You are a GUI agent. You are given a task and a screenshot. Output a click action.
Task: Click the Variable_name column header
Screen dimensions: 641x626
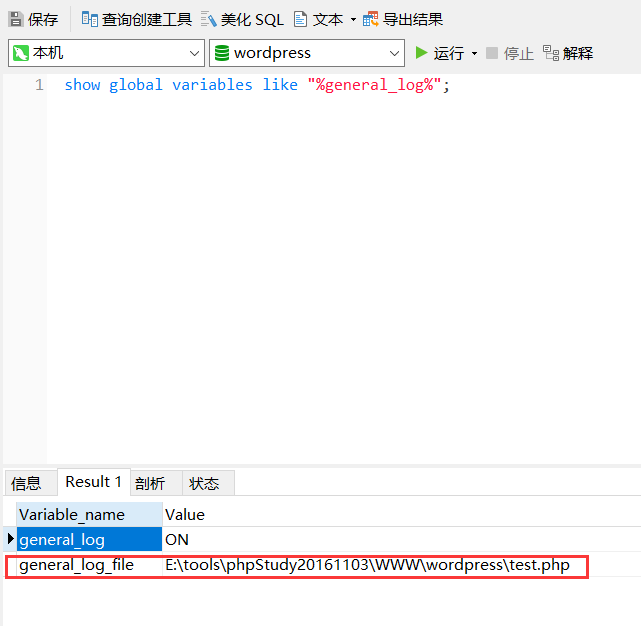click(72, 514)
